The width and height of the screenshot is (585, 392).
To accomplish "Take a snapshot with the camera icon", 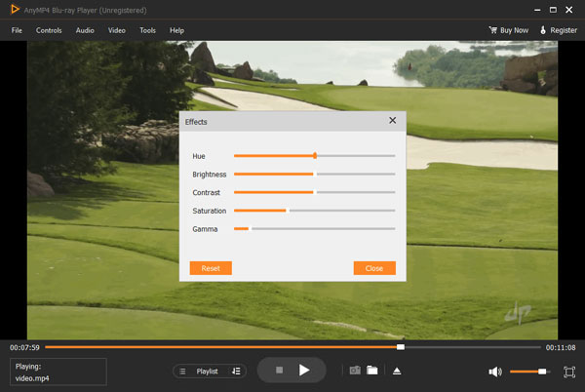I will pos(355,371).
